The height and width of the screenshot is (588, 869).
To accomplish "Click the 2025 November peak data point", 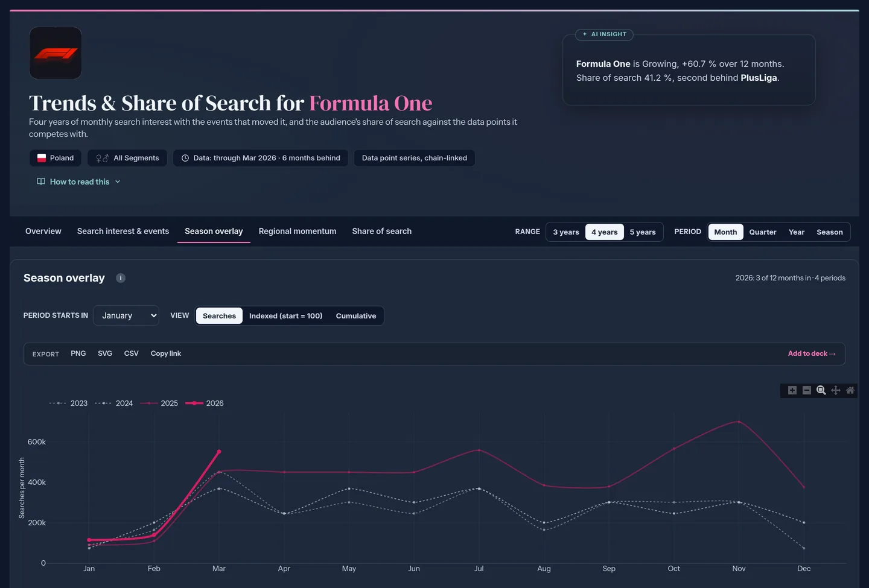I will coord(739,422).
